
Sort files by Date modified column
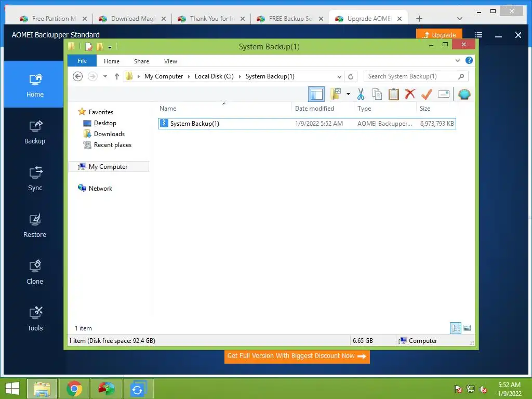323,109
